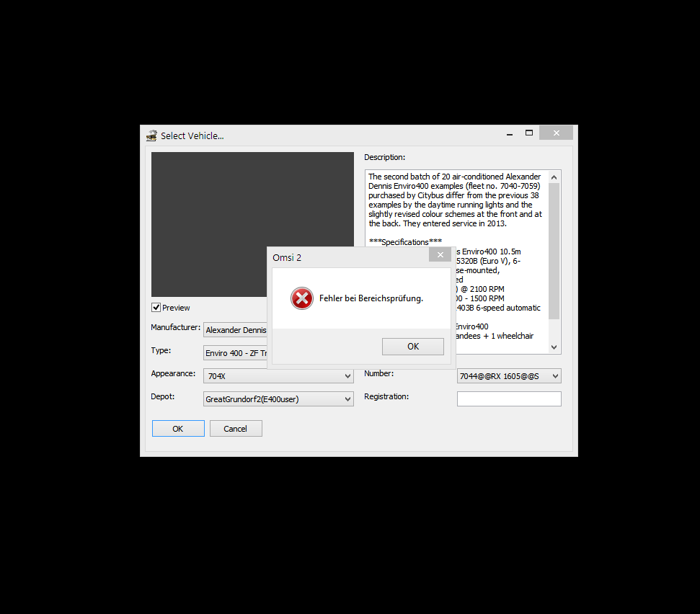Screen dimensions: 700x614
Task: Open the Manufacturer dropdown showing Alexander Dennis
Action: (235, 330)
